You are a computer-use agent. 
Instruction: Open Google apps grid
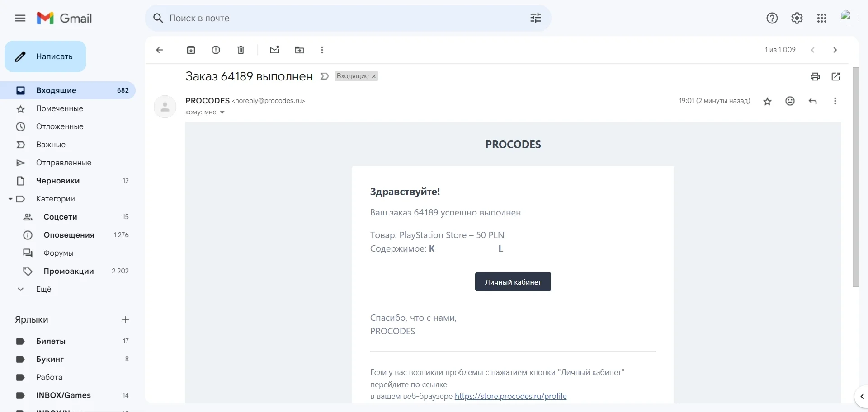click(x=822, y=18)
